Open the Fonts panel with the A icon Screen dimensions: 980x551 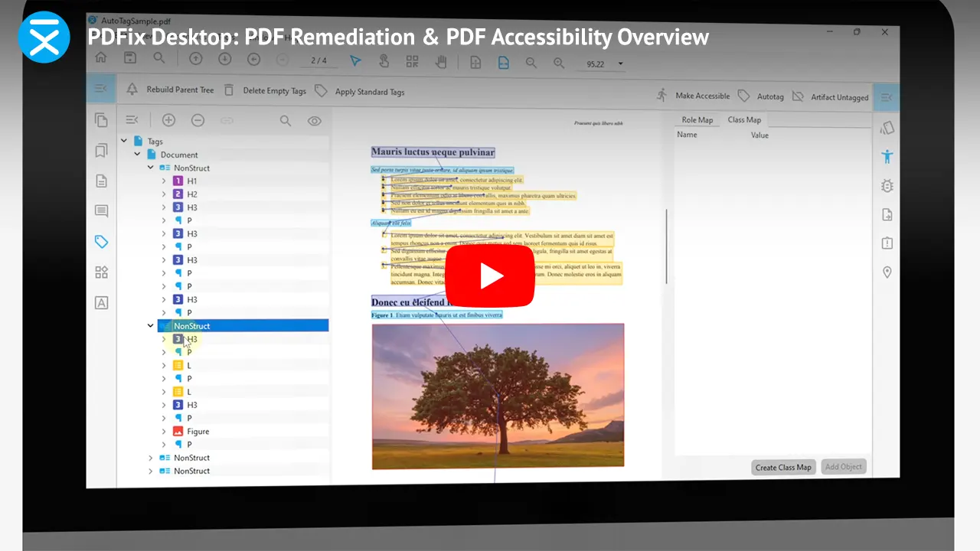tap(101, 302)
